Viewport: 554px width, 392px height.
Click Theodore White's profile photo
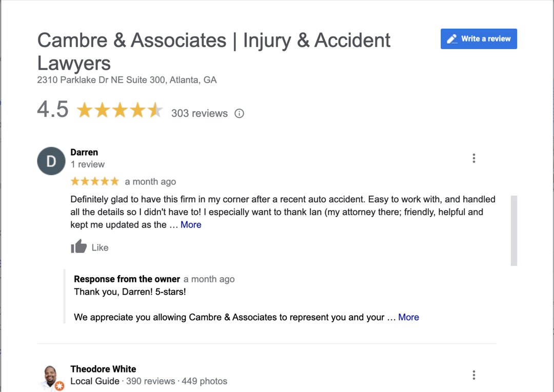(51, 377)
